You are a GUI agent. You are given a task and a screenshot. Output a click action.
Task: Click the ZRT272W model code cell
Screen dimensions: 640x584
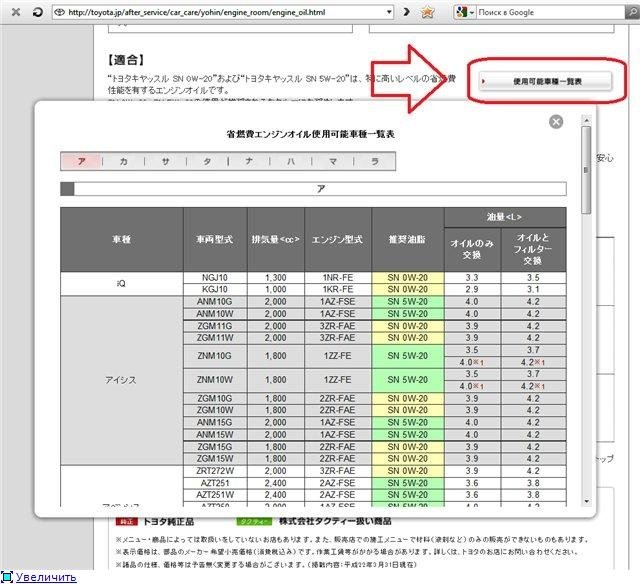pos(215,471)
